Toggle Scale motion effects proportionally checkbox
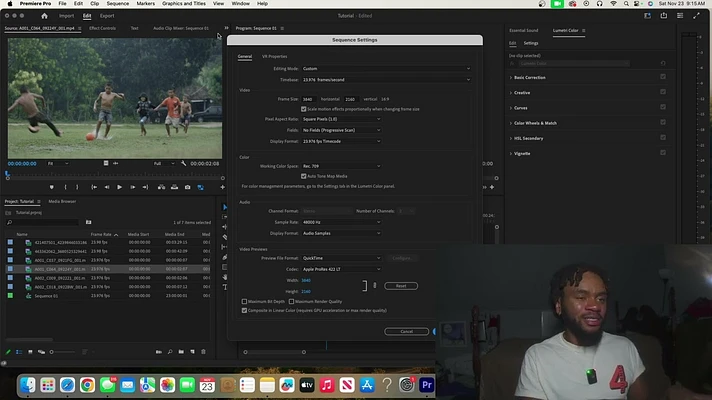 (303, 109)
